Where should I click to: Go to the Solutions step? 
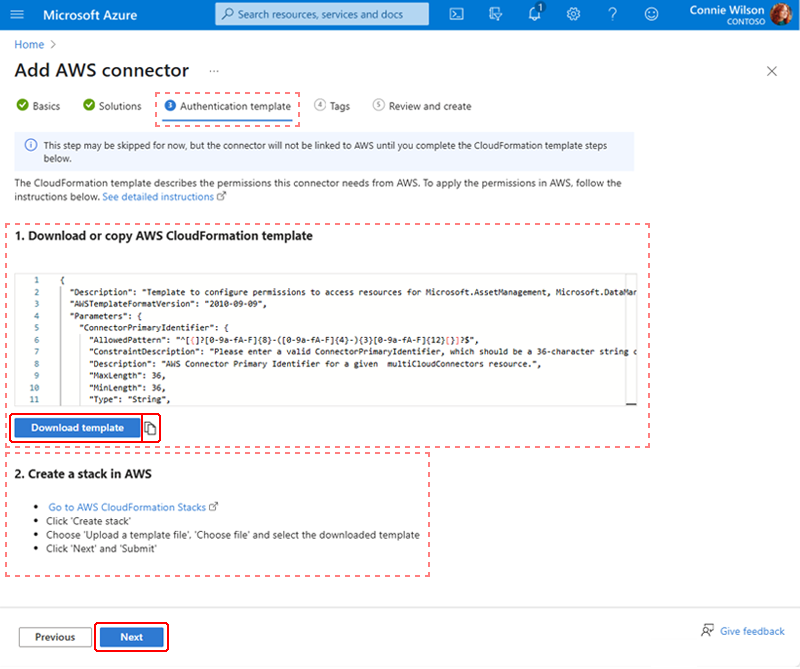(112, 106)
